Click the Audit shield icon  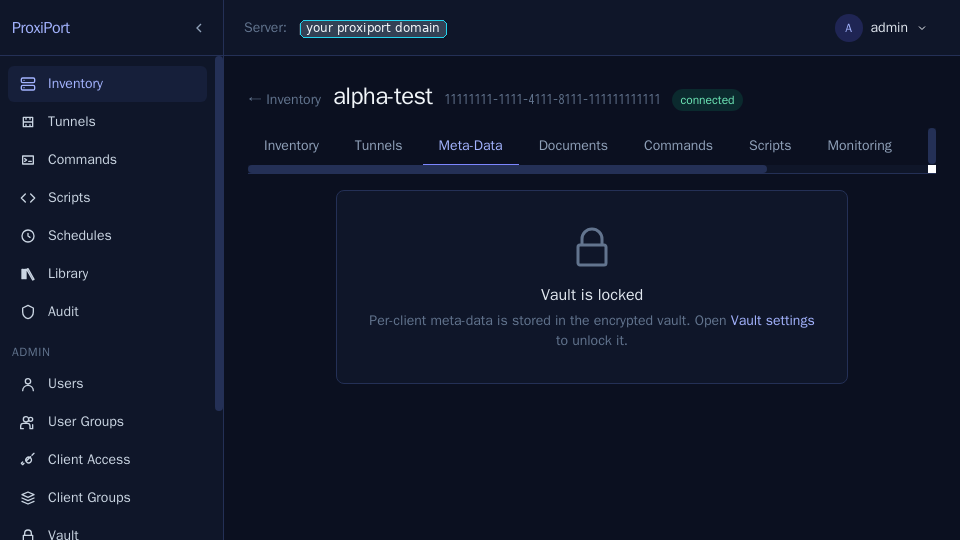[x=28, y=312]
